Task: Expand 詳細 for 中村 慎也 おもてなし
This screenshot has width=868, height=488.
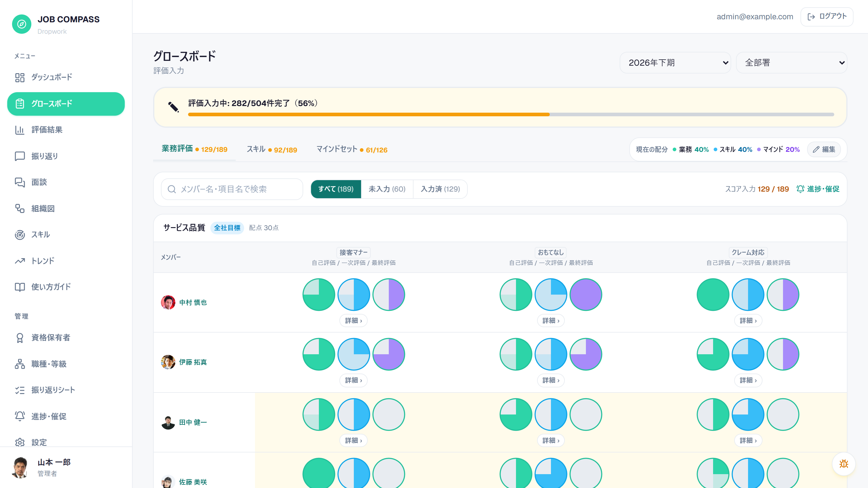Action: [x=551, y=321]
